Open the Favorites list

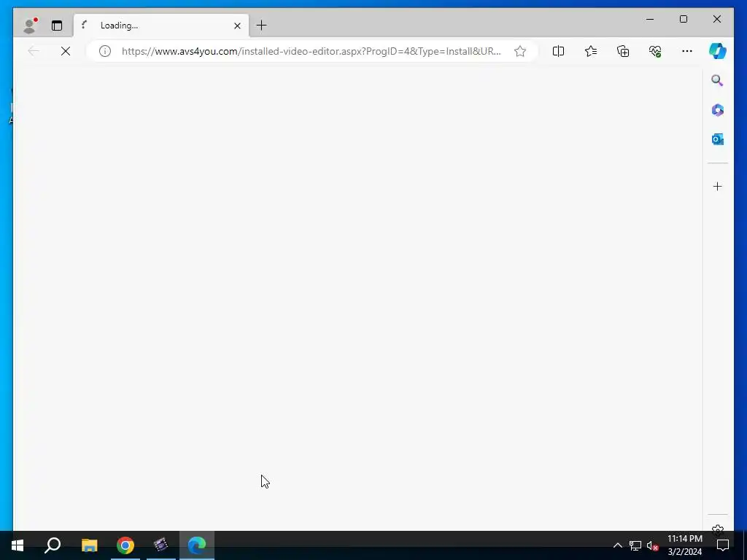click(x=591, y=51)
